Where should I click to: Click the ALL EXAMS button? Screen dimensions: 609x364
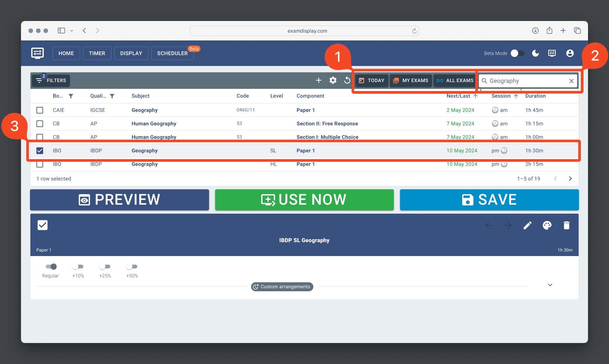tap(454, 80)
